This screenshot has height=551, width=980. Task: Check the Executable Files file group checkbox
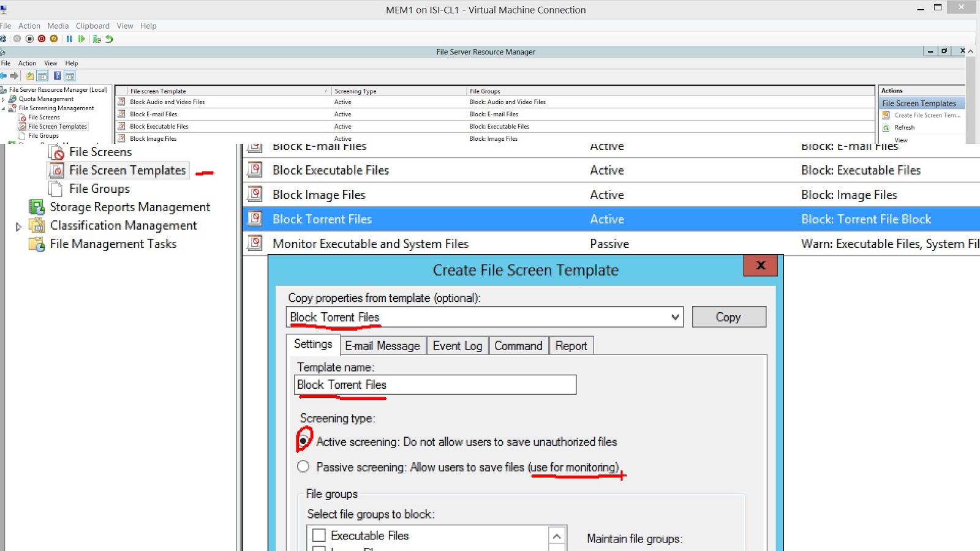318,535
